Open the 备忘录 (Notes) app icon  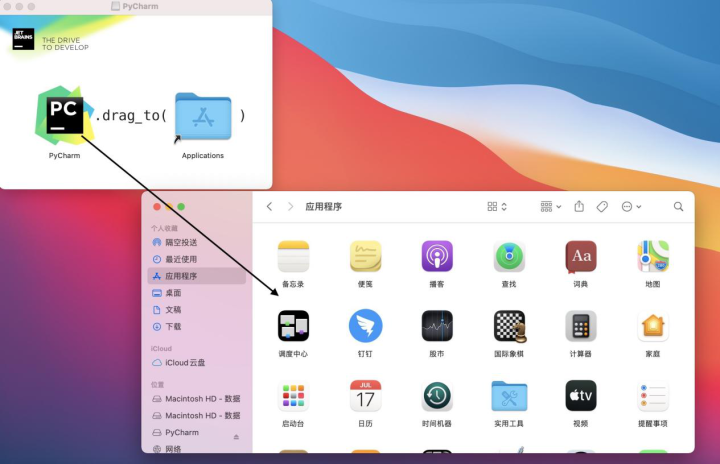coord(293,256)
